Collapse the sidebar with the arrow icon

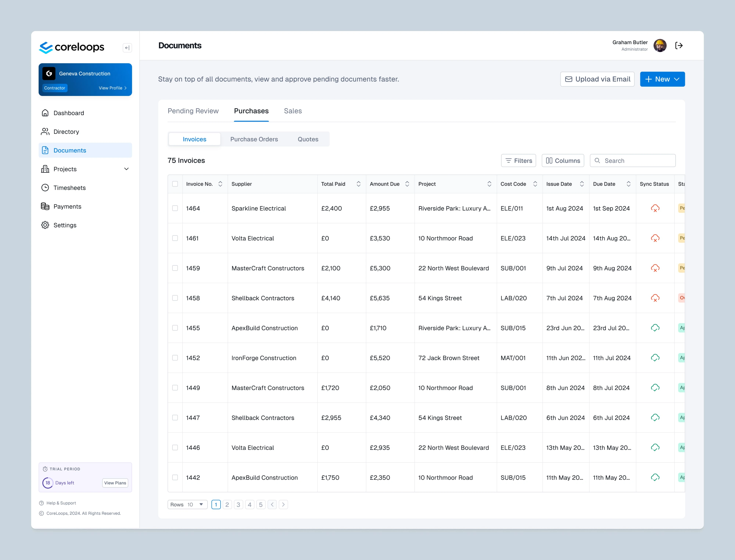pos(127,48)
